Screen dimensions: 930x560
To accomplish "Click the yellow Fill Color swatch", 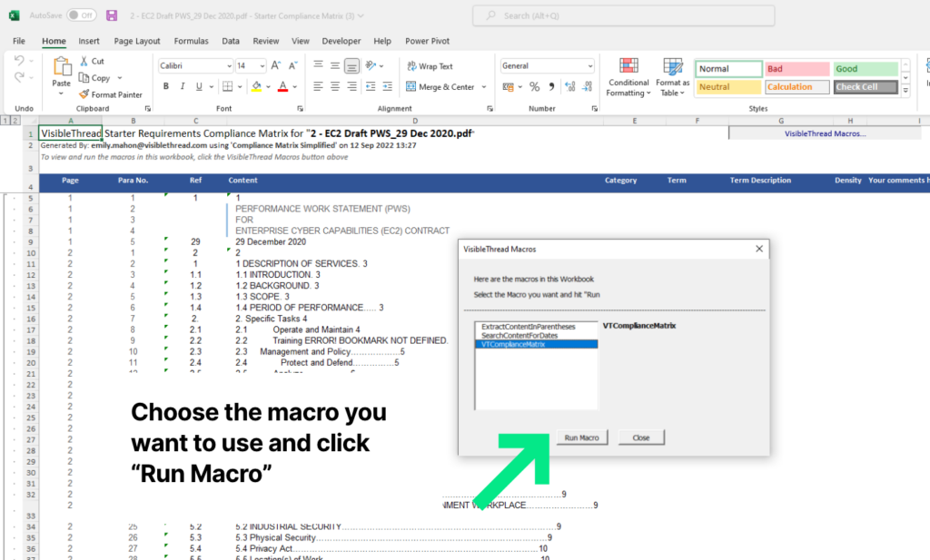I will pyautogui.click(x=256, y=86).
